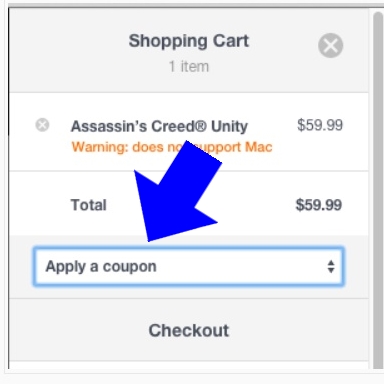Click the coupon dropdown up-down arrows

(x=331, y=267)
